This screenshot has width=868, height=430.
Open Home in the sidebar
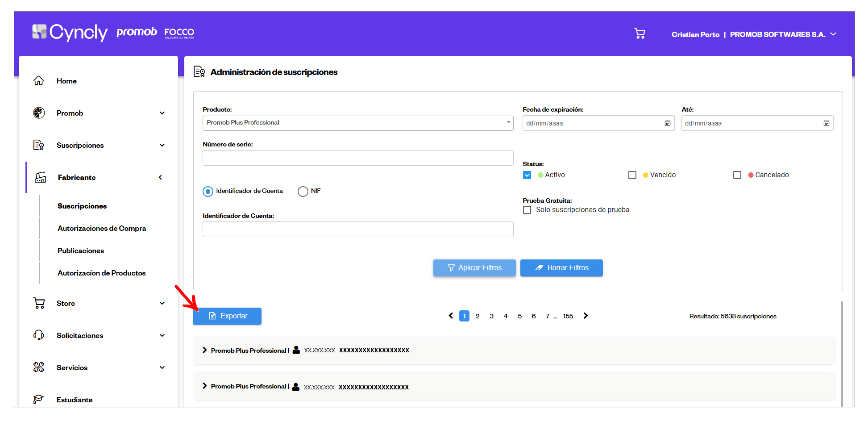[x=66, y=81]
